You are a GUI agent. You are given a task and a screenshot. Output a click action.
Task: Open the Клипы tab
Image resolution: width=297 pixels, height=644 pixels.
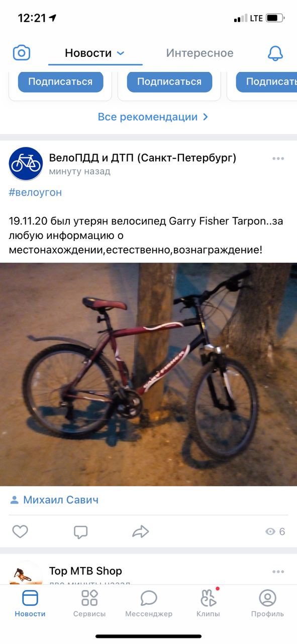point(208,603)
